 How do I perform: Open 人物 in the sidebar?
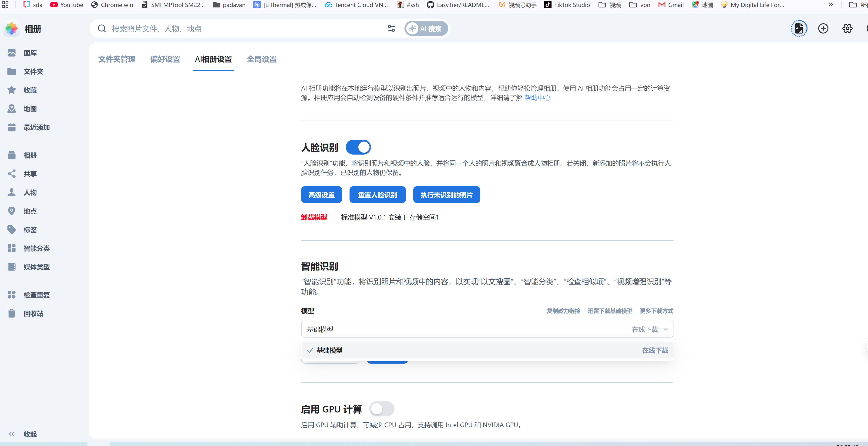coord(30,193)
